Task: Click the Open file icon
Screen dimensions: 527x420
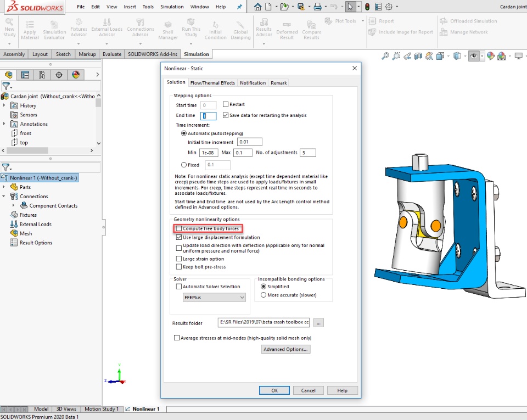Action: click(284, 7)
